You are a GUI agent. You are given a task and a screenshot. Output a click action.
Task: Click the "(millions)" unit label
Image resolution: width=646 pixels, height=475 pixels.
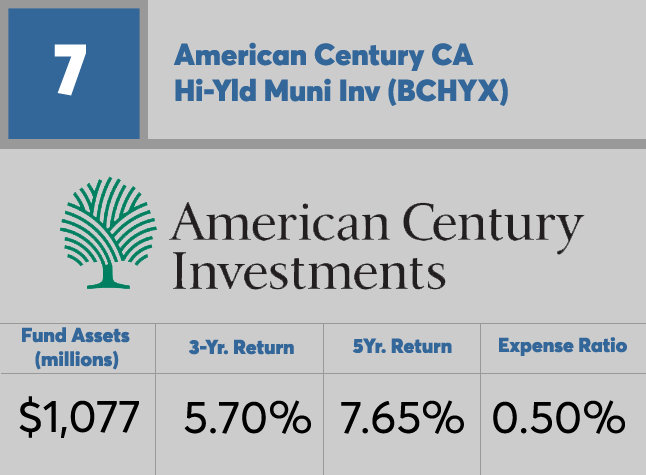[74, 357]
